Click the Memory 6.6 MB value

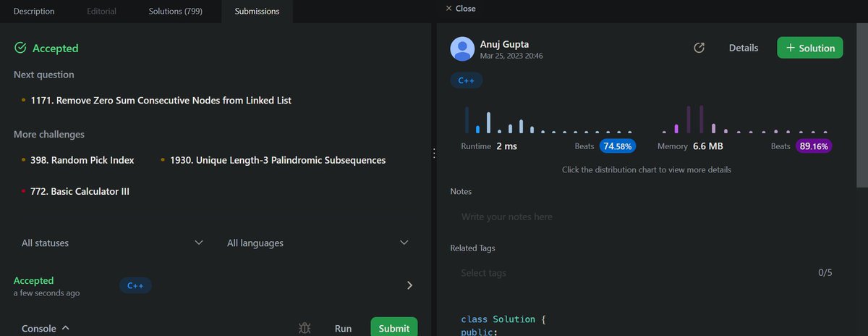pos(708,146)
